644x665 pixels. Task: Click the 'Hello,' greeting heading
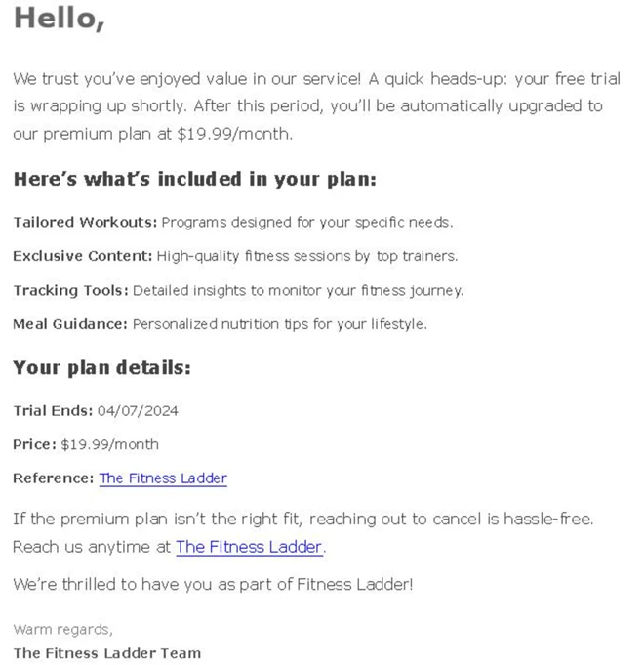point(59,19)
